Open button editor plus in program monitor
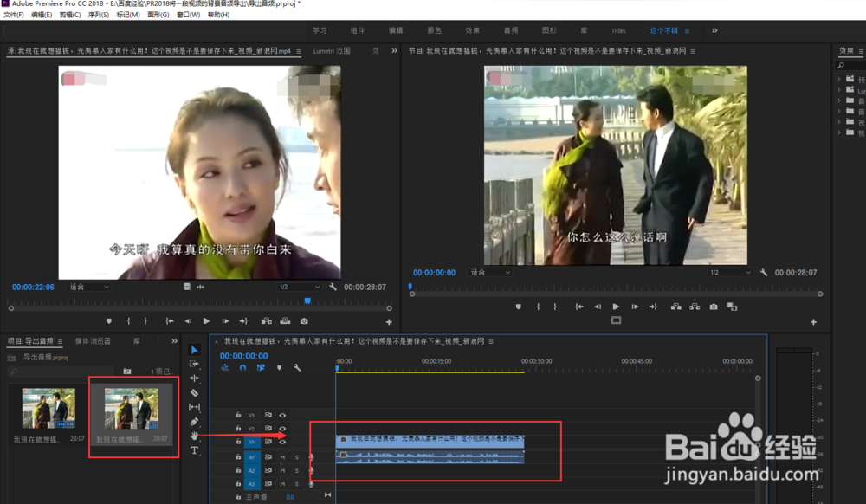Screen dimensions: 866x504 [813, 322]
